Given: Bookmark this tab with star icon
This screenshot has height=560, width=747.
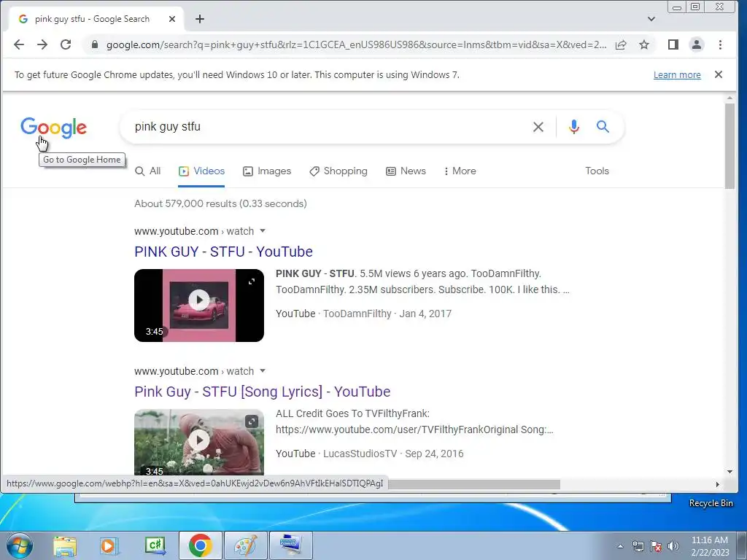Looking at the screenshot, I should 644,44.
